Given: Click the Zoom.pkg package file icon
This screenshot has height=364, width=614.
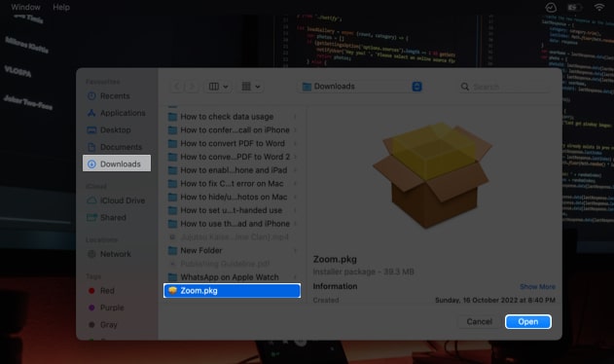Looking at the screenshot, I should [x=172, y=290].
